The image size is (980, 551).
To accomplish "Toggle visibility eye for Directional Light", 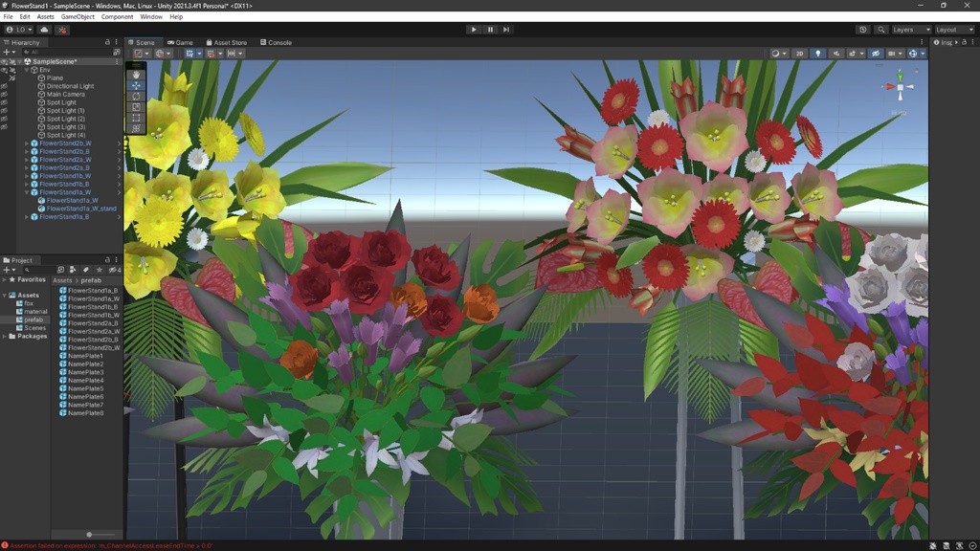I will click(5, 86).
